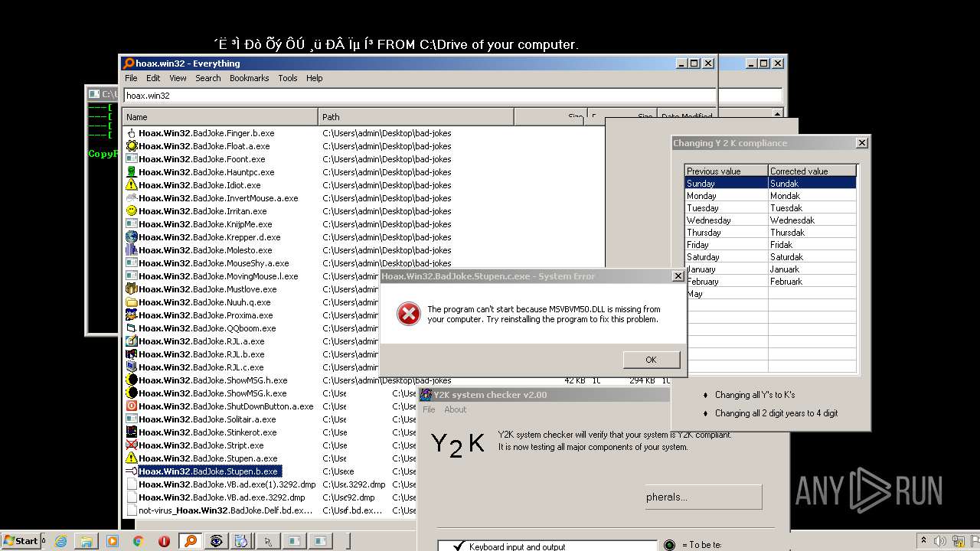Screen dimensions: 980x551
Task: Sort Everything results by Path column
Action: click(x=416, y=117)
